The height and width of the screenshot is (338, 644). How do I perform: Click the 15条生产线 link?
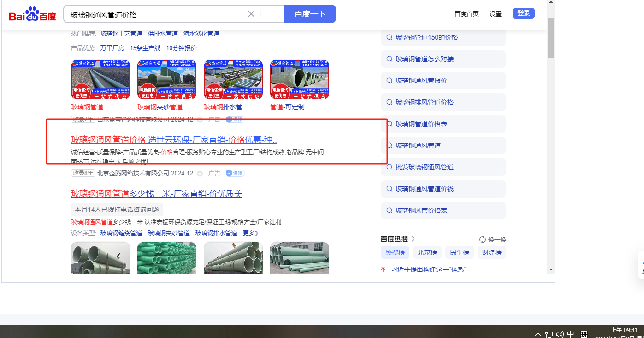coord(145,48)
